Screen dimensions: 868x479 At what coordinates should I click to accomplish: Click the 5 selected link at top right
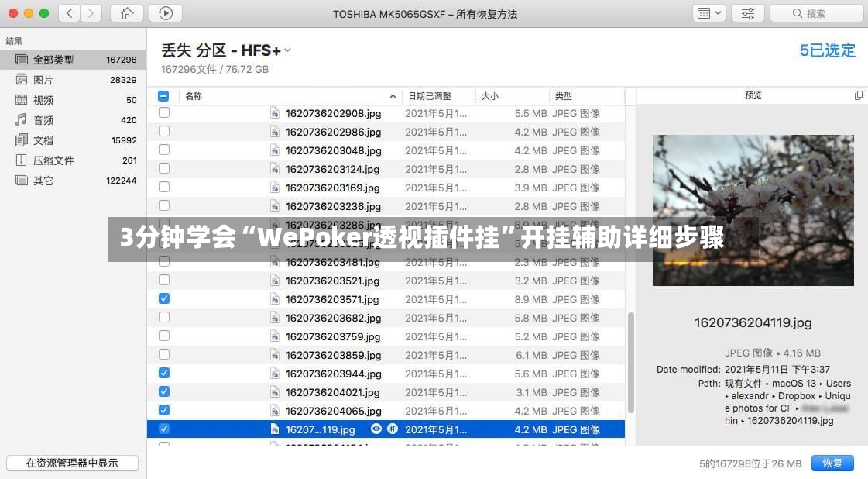point(828,50)
